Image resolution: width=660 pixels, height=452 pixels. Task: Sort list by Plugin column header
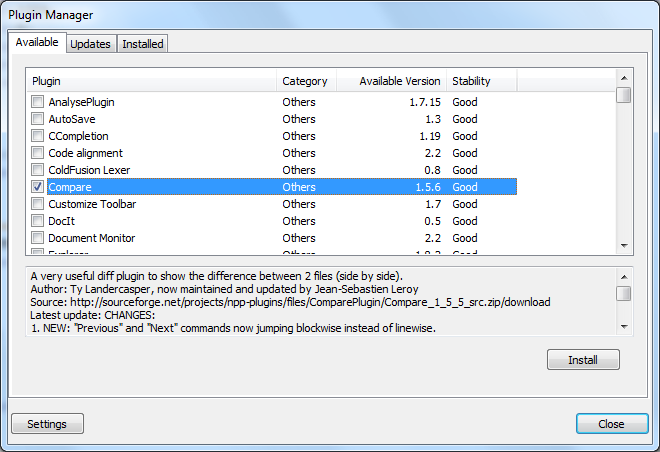coord(152,81)
